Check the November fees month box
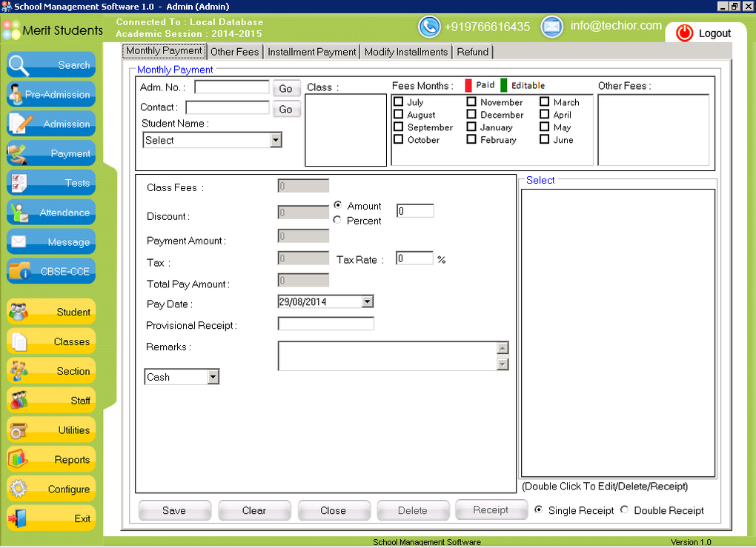Screen dimensions: 756x548 click(471, 101)
